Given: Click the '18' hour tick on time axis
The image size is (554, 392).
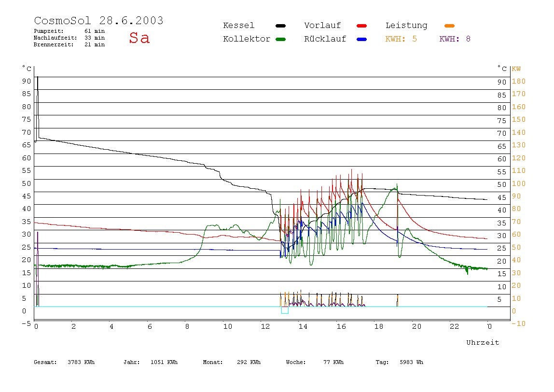Looking at the screenshot, I should (379, 327).
